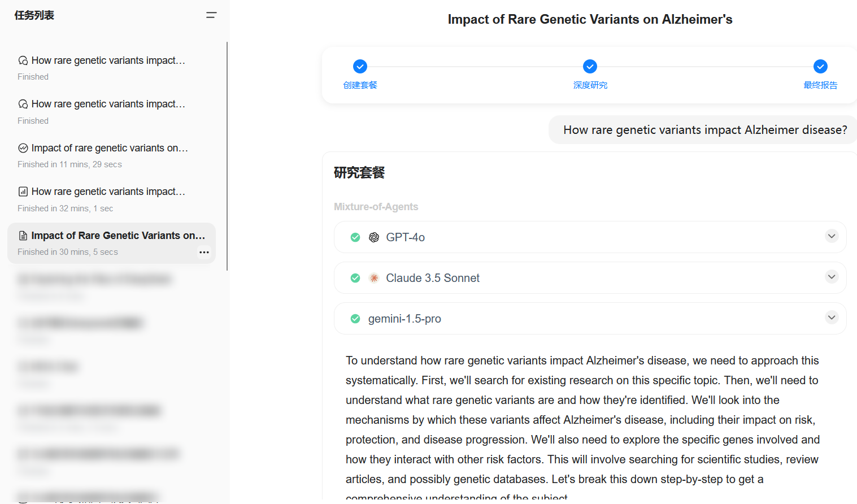Go to the 深度研究 step
Viewport: 857px width, 504px height.
click(590, 85)
